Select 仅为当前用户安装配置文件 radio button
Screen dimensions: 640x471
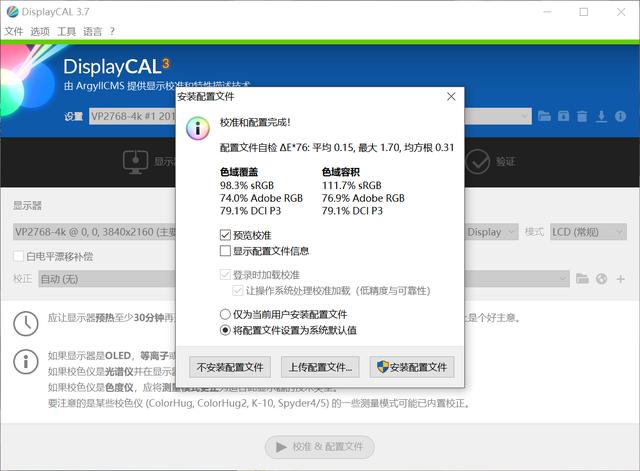pyautogui.click(x=225, y=314)
